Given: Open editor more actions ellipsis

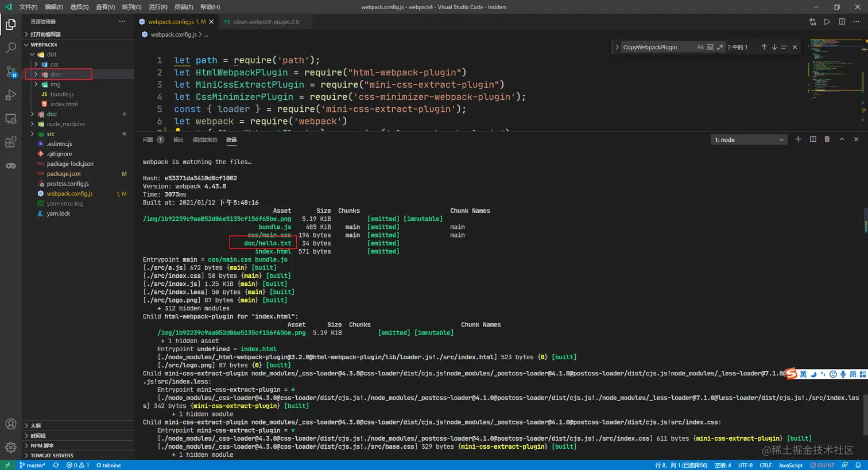Looking at the screenshot, I should point(856,22).
